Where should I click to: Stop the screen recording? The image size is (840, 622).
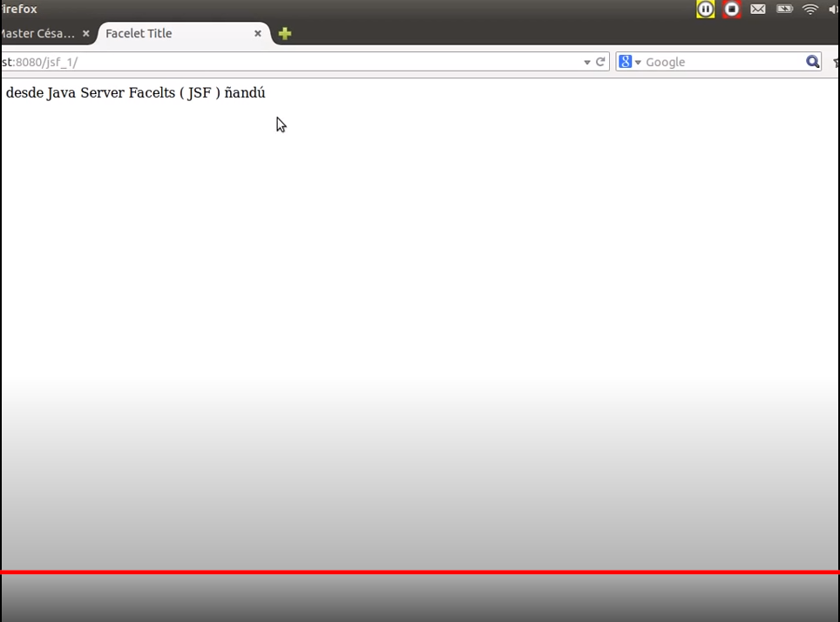click(x=731, y=9)
